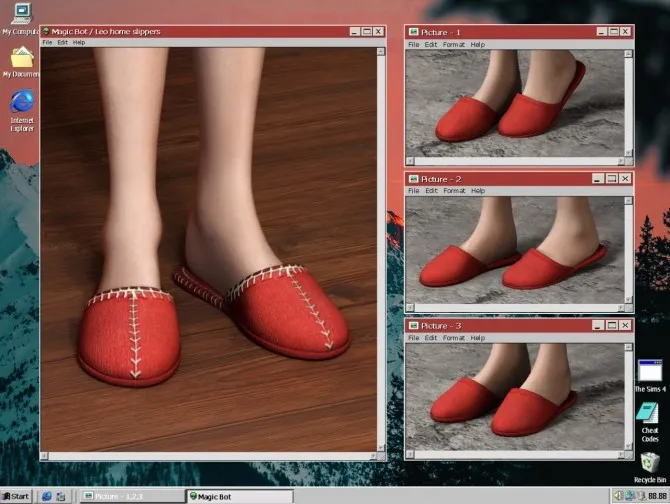
Task: Click scroll-up arrow in Picture - 3 window
Action: pyautogui.click(x=629, y=347)
